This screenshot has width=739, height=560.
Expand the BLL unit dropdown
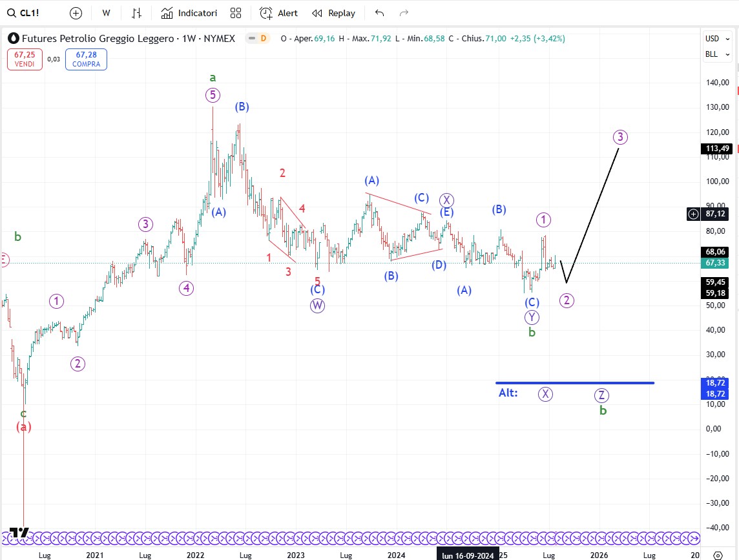(716, 54)
